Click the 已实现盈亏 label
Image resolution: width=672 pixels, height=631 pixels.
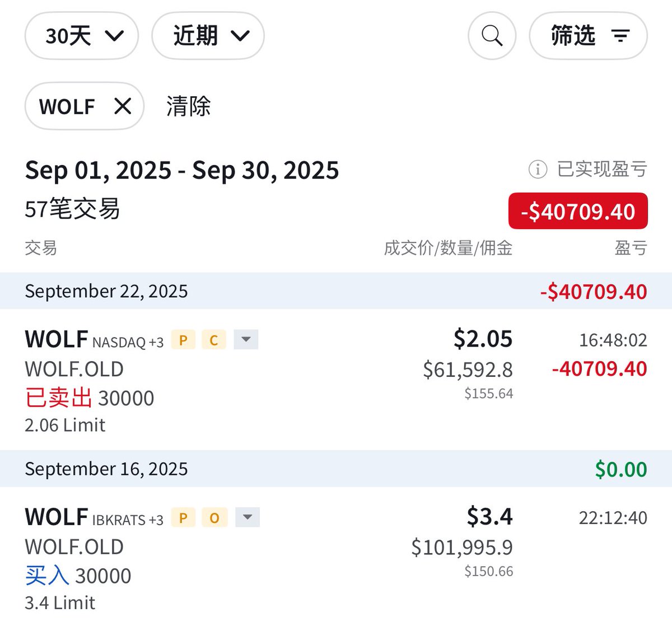pyautogui.click(x=602, y=169)
